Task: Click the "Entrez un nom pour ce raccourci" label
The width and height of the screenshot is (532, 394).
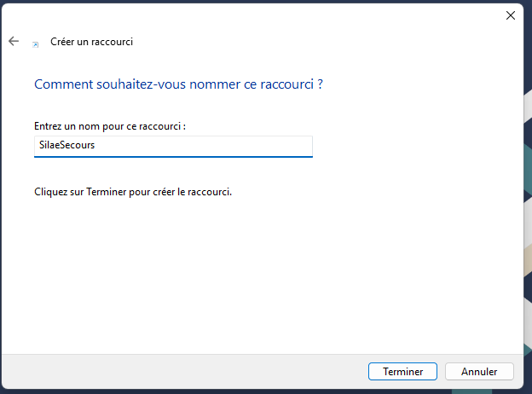Action: pos(110,126)
